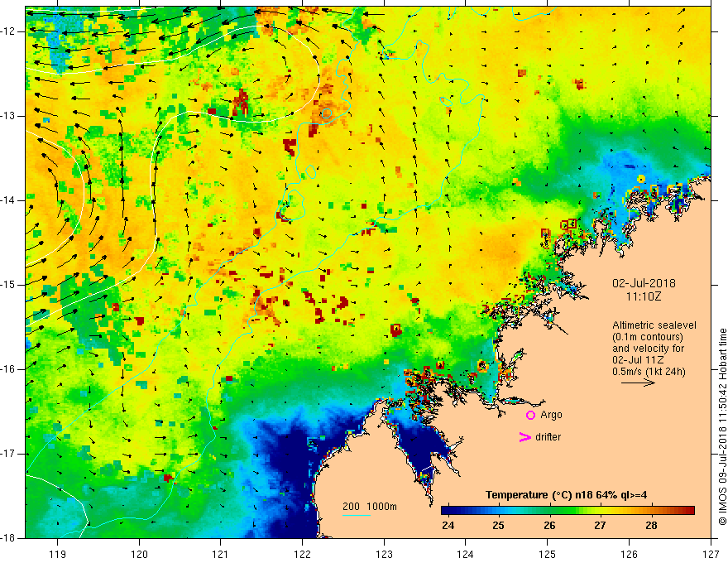Click the color bar value 28
Image resolution: width=728 pixels, height=563 pixels.
pyautogui.click(x=651, y=526)
